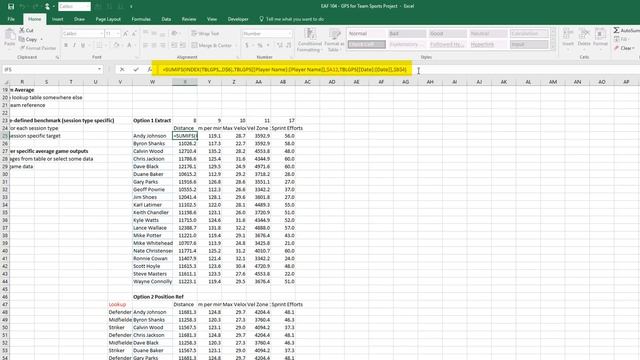Click inside the highlighted formula bar
Image resolution: width=640 pixels, height=360 pixels.
point(282,69)
